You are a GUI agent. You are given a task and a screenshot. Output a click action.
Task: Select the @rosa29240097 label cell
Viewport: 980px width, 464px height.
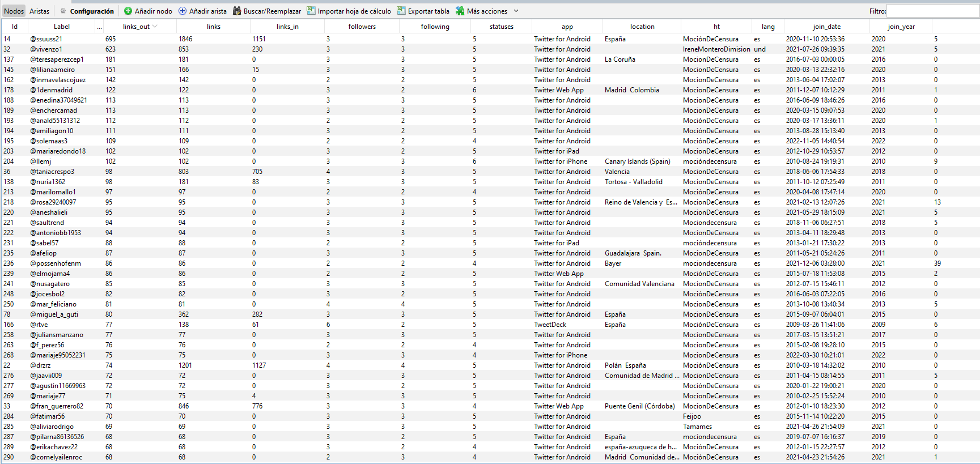[x=53, y=202]
